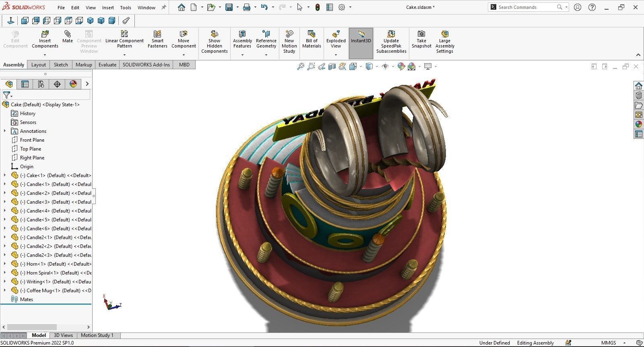Viewport: 644px width, 347px height.
Task: Toggle Instant3D mode
Action: click(x=361, y=43)
